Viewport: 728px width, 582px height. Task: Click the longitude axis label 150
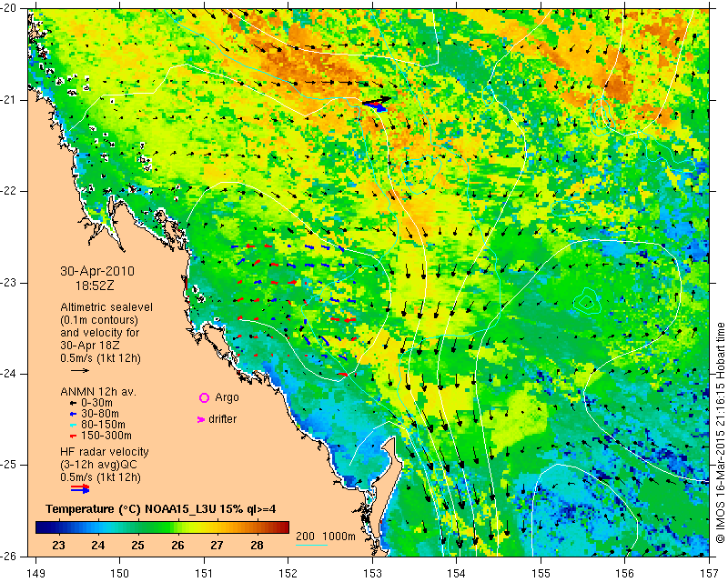pyautogui.click(x=119, y=573)
